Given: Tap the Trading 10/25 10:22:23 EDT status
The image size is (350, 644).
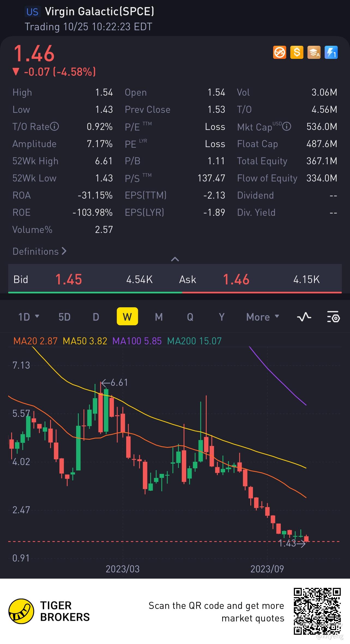Looking at the screenshot, I should 89,27.
